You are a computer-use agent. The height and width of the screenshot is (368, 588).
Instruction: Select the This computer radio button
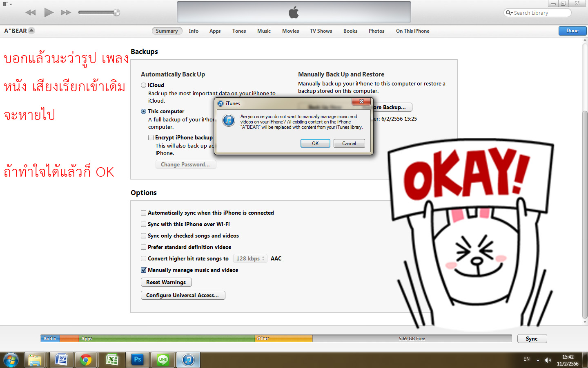click(x=144, y=111)
